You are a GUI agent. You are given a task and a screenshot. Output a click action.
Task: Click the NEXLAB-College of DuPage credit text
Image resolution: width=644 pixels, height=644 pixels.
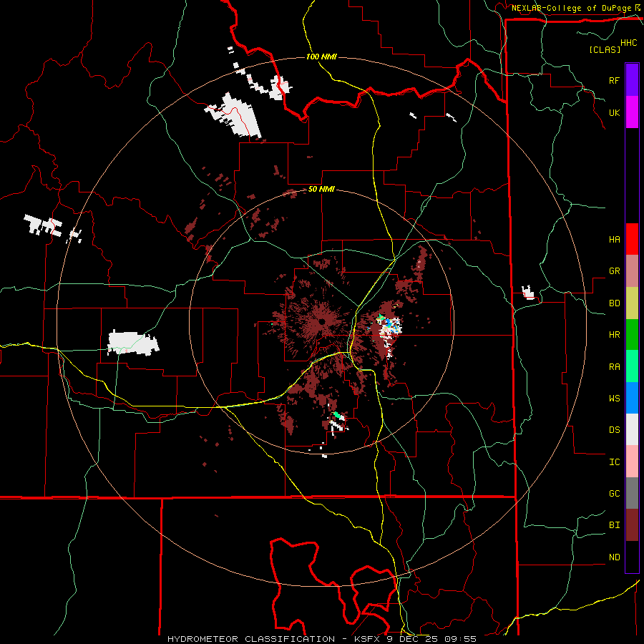[571, 8]
